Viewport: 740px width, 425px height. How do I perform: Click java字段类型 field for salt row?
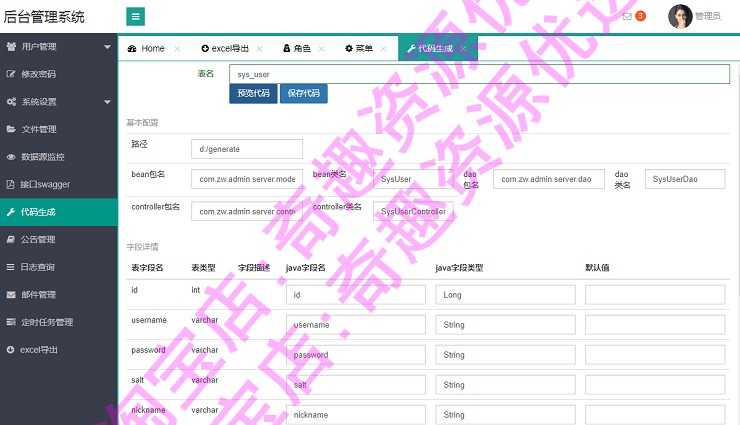coord(505,385)
